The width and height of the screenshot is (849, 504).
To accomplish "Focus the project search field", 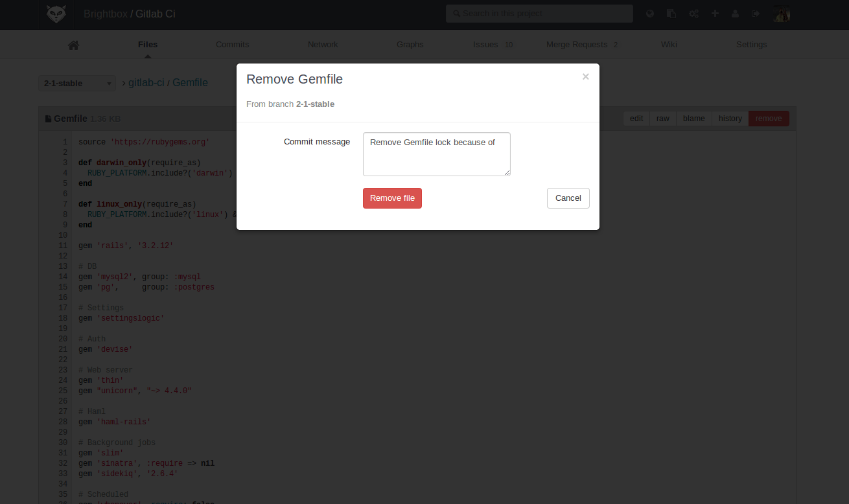I will point(539,14).
